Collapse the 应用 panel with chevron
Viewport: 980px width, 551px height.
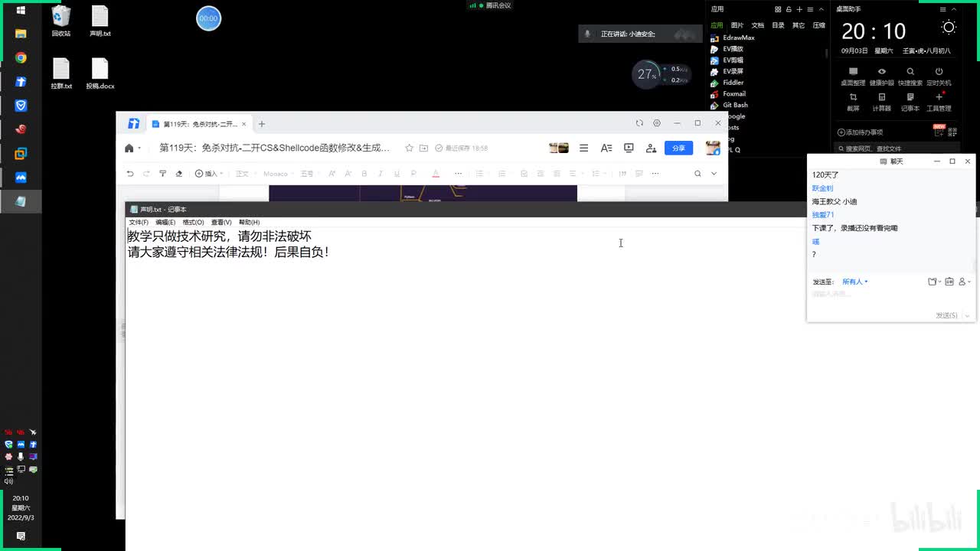click(821, 9)
